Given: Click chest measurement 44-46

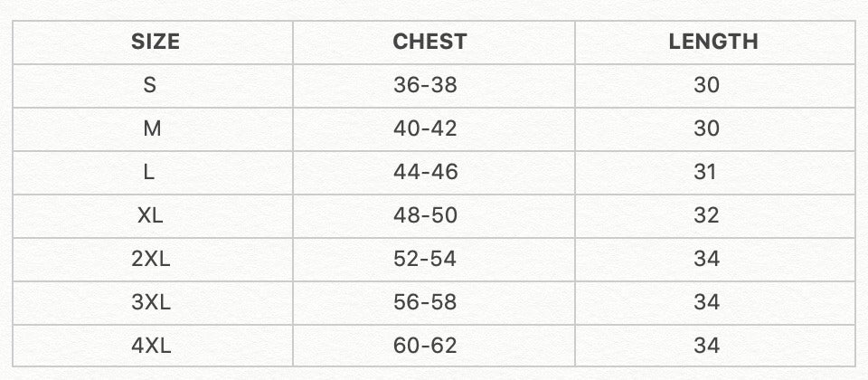Looking at the screenshot, I should 426,172.
